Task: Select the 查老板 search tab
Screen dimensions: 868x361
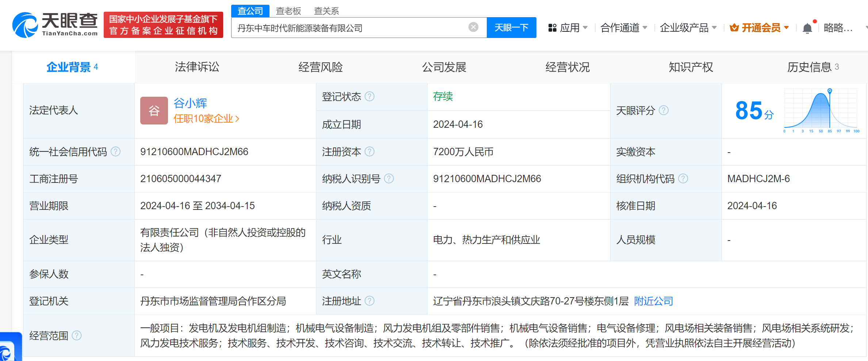Action: (288, 11)
